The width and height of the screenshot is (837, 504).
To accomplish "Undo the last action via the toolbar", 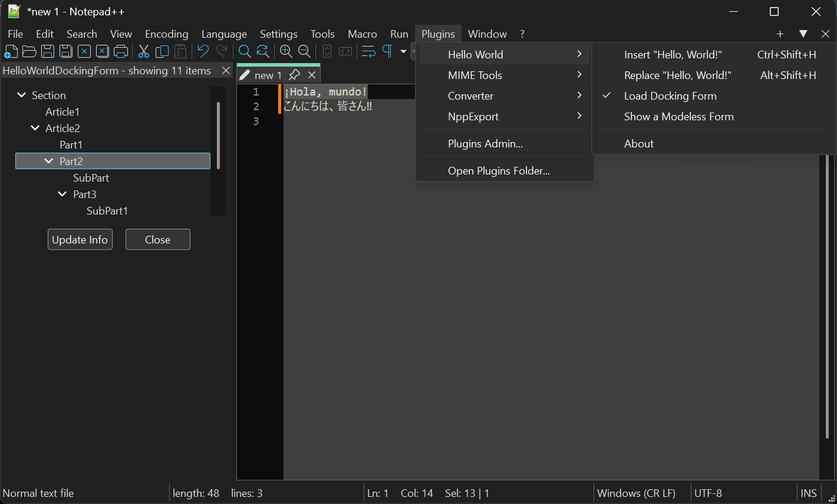I will (203, 51).
